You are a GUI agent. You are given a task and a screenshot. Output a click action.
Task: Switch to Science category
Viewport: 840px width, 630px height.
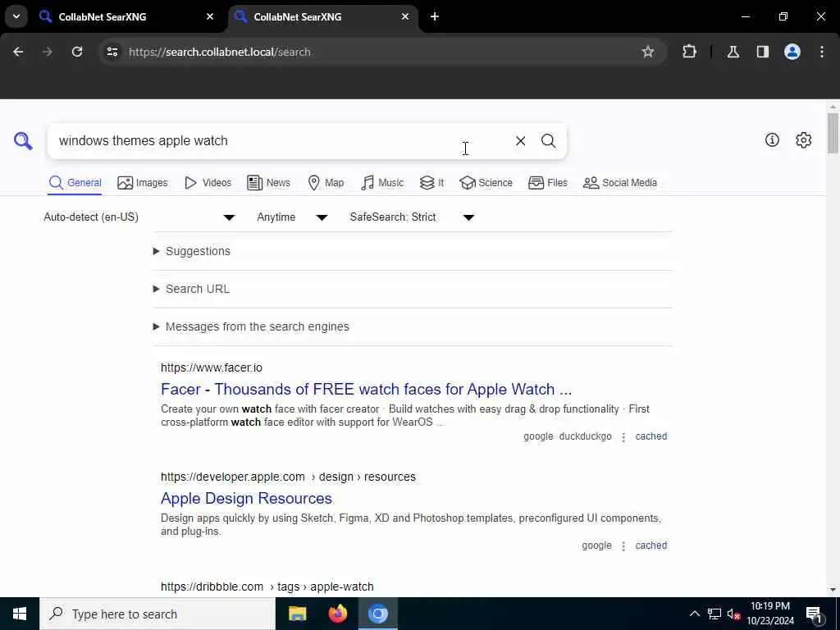tap(486, 183)
